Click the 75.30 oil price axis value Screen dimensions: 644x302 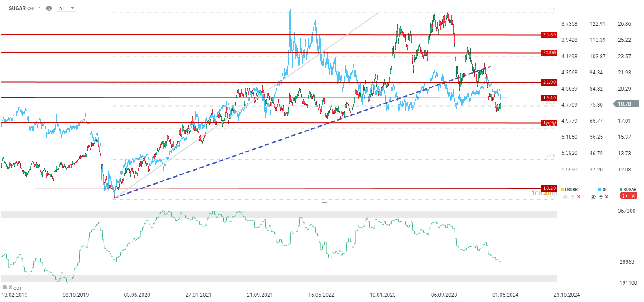[597, 104]
